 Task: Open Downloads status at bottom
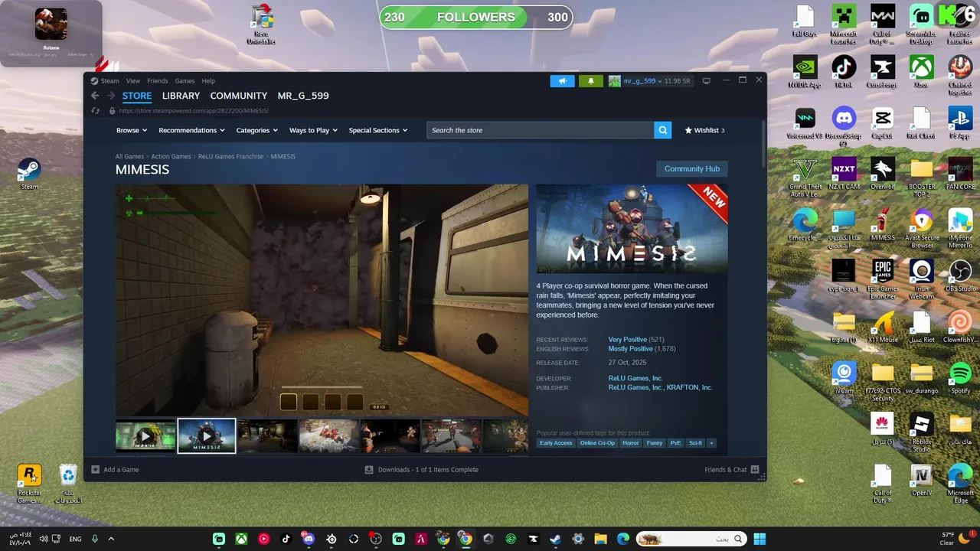(421, 470)
